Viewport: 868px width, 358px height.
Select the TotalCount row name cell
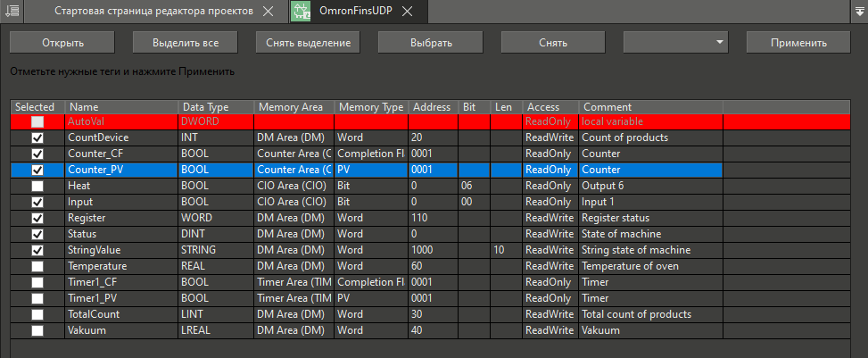pyautogui.click(x=120, y=314)
